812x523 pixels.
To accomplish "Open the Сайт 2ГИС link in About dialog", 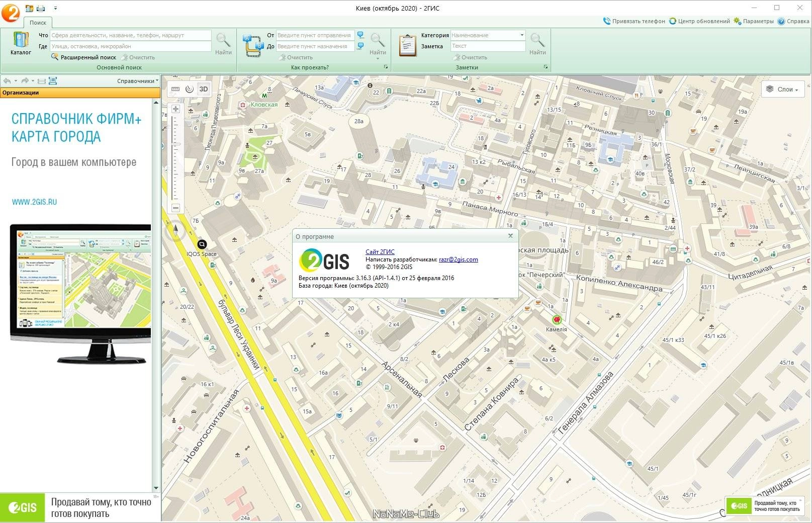I will click(380, 252).
